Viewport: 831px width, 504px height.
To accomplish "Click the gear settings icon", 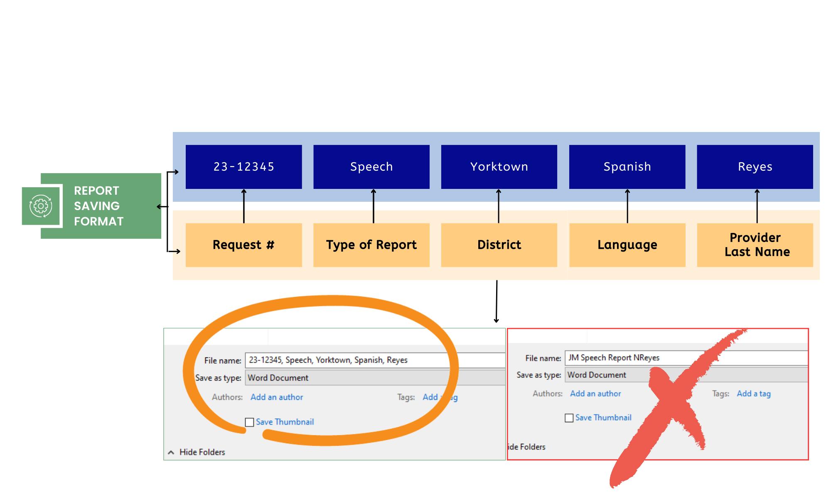I will [41, 206].
